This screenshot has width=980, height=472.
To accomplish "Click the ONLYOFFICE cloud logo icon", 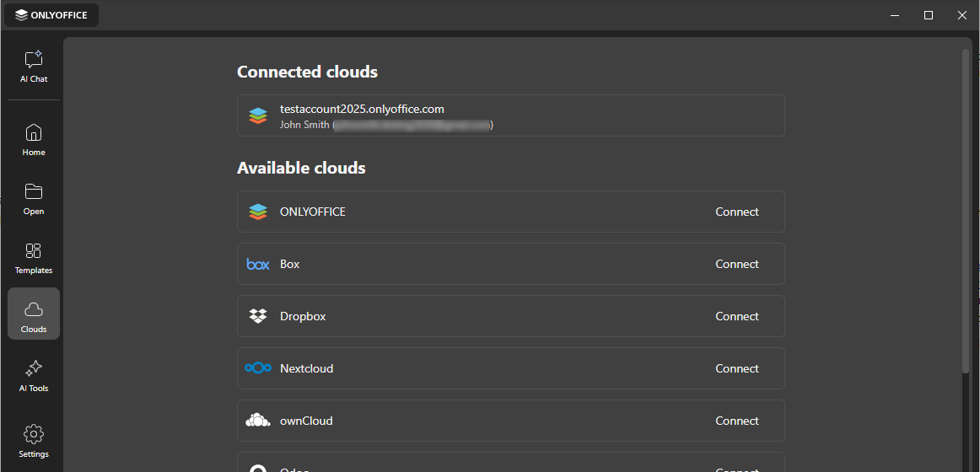I will pos(257,212).
